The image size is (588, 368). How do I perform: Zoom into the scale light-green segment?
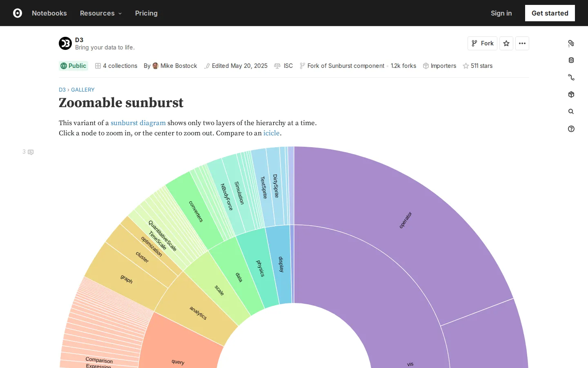[x=219, y=290]
